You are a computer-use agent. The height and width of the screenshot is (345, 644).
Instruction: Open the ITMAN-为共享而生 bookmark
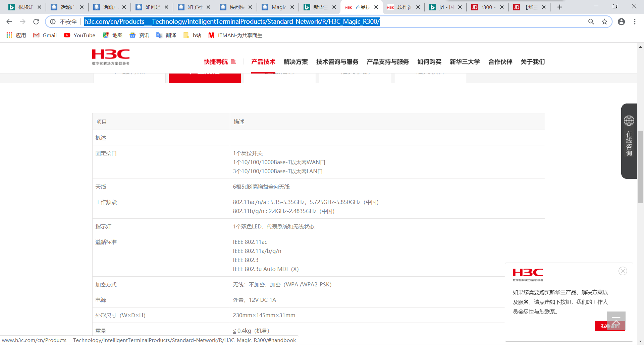235,35
